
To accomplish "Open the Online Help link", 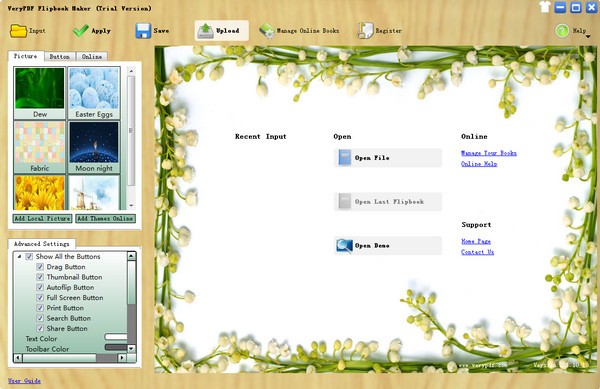I will pyautogui.click(x=479, y=164).
